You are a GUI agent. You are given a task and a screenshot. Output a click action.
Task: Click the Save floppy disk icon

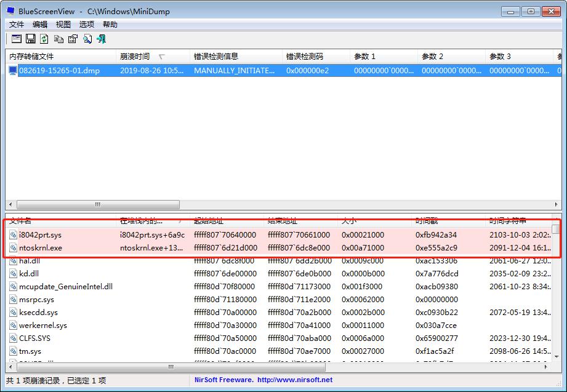(x=30, y=39)
